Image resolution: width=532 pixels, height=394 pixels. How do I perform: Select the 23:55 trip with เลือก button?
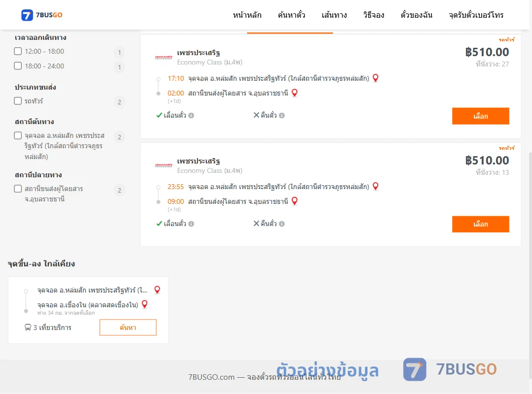pyautogui.click(x=480, y=224)
